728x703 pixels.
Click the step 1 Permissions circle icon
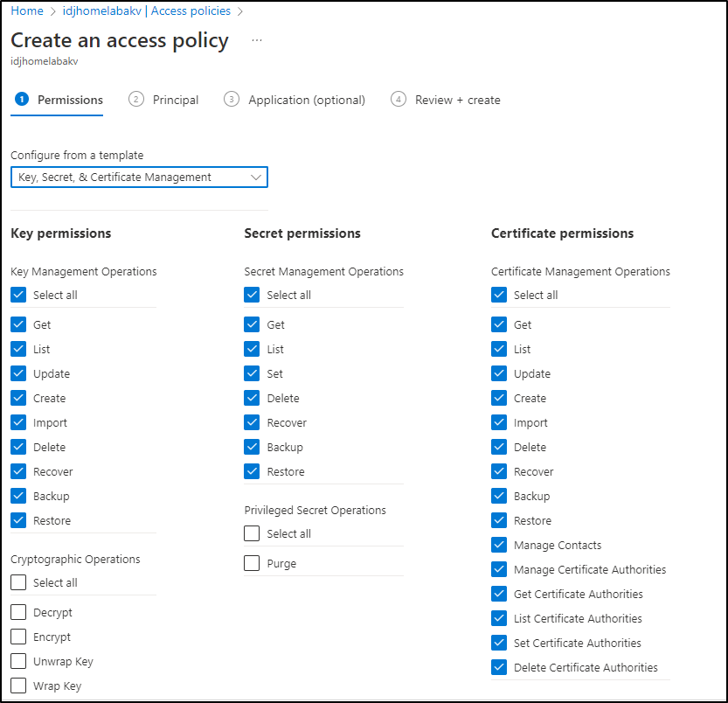click(22, 100)
